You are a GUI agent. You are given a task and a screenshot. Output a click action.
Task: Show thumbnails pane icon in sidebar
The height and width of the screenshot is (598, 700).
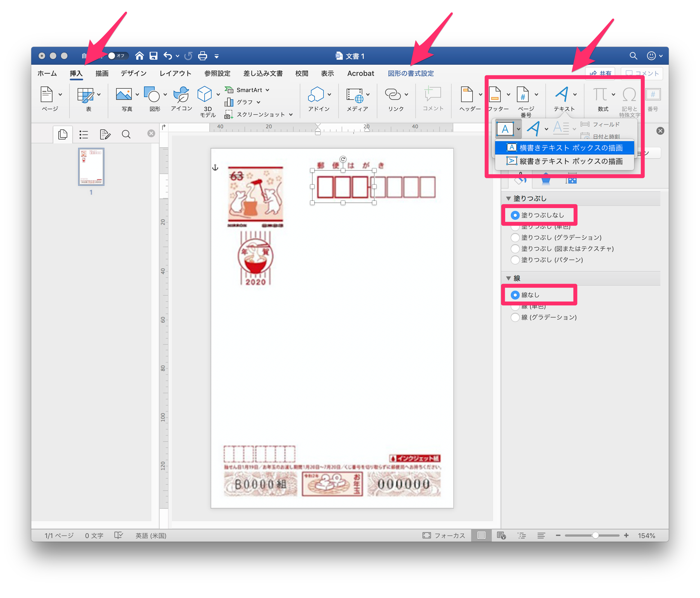click(63, 134)
